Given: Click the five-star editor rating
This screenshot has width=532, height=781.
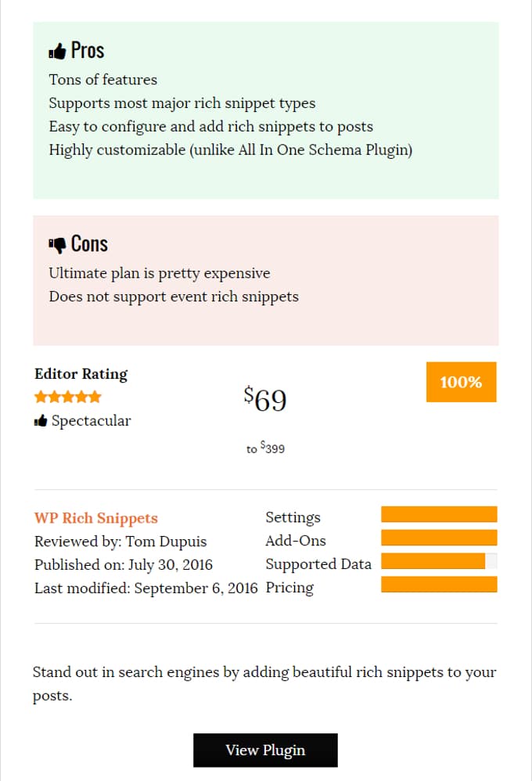Looking at the screenshot, I should (x=68, y=397).
